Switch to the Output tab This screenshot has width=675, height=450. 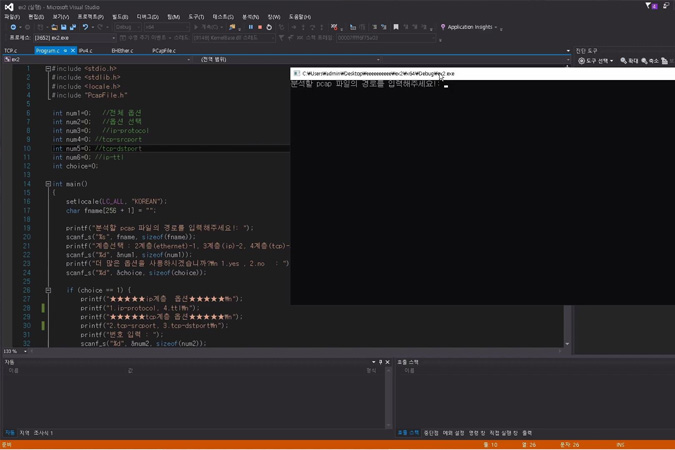(527, 433)
